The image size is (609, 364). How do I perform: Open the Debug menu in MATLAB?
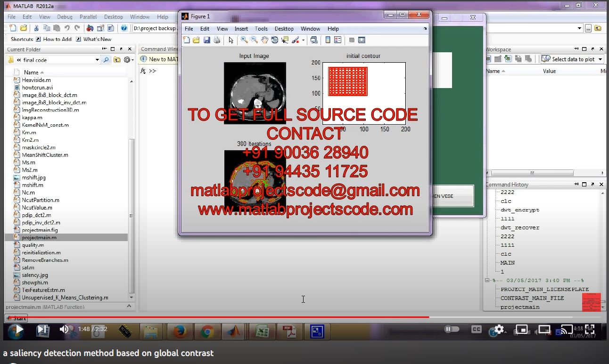[65, 17]
